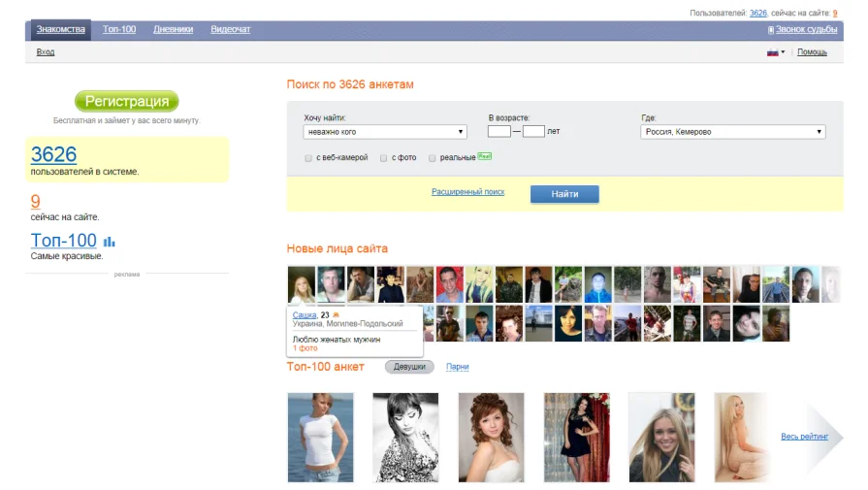Click the bar chart icon beside Топ-100
The height and width of the screenshot is (490, 868).
click(x=109, y=242)
